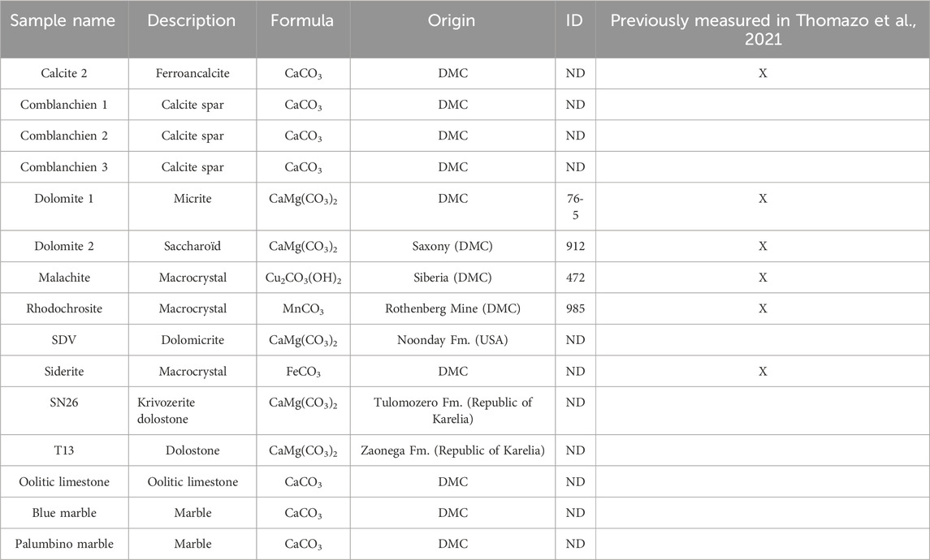The image size is (930, 560).
Task: Select the 76-5 ID cell
Action: coord(575,207)
